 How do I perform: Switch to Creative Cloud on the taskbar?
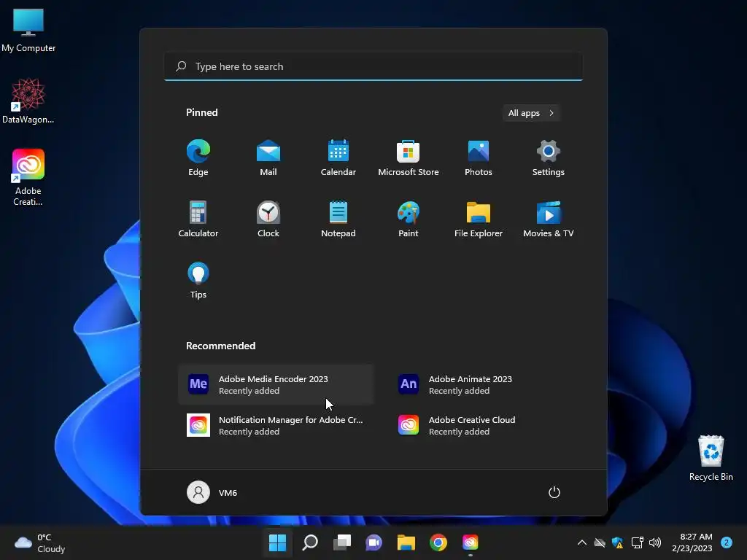471,542
